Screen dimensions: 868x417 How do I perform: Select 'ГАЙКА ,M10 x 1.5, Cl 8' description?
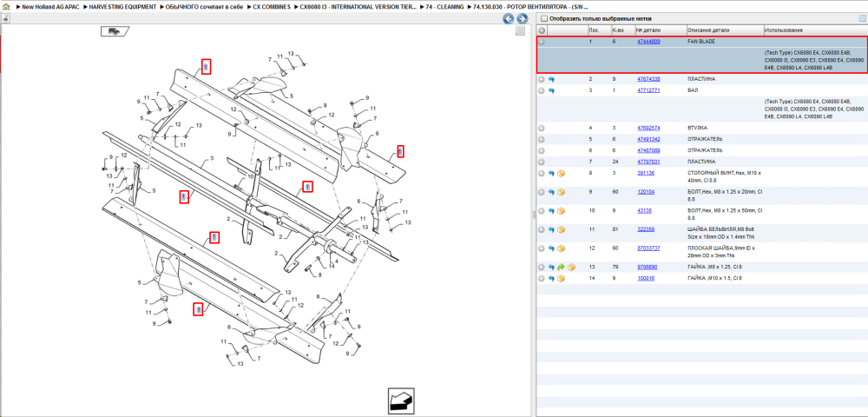point(714,278)
